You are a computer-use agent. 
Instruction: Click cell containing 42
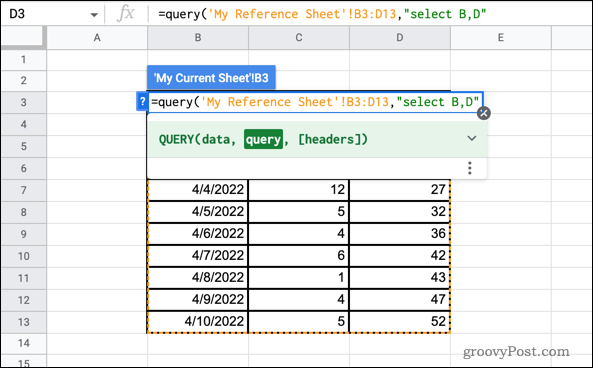(x=400, y=255)
